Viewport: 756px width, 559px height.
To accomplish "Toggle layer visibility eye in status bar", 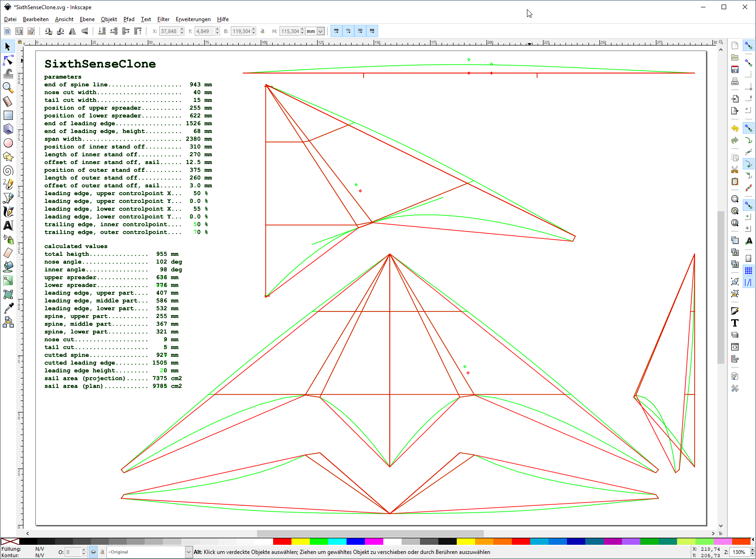I will click(93, 552).
